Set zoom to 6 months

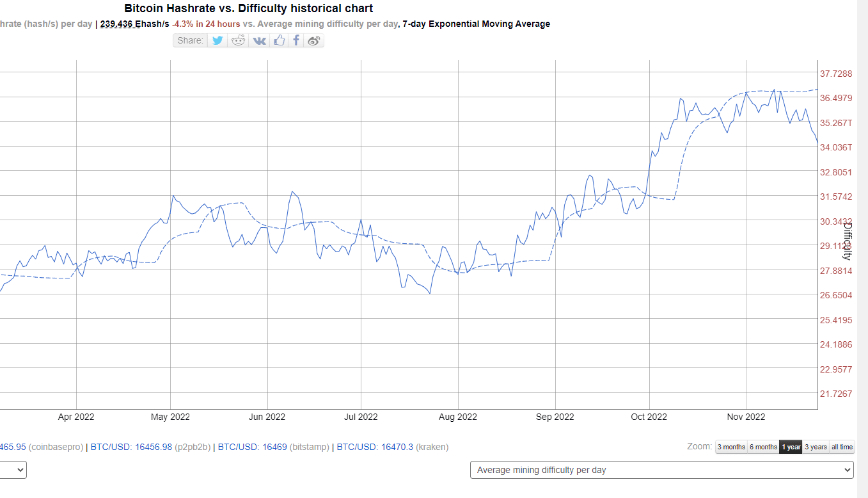(763, 447)
